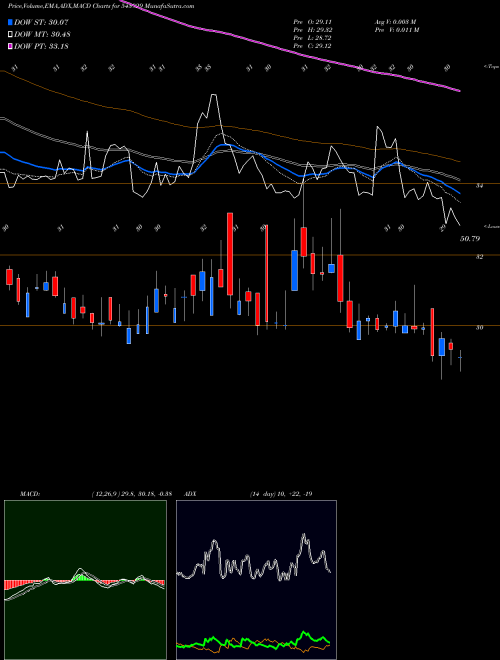Screen dimensions: 500x660
Task: Click the white DOW MT legend swatch
Action: click(x=11, y=35)
